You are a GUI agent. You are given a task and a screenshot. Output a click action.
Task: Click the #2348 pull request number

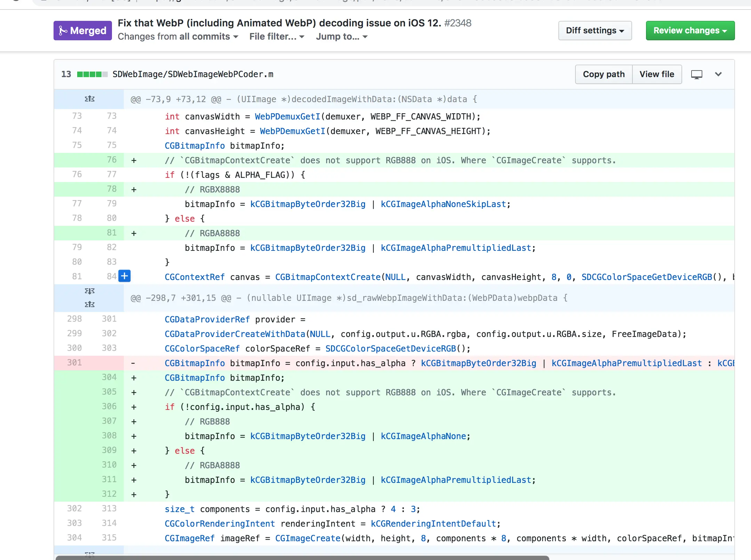click(x=458, y=23)
